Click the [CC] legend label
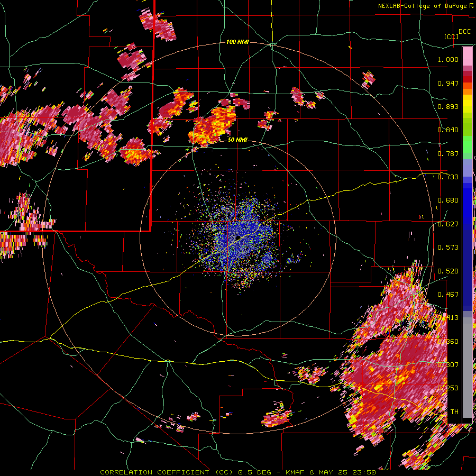Image resolution: width=476 pixels, height=476 pixels. coord(452,36)
